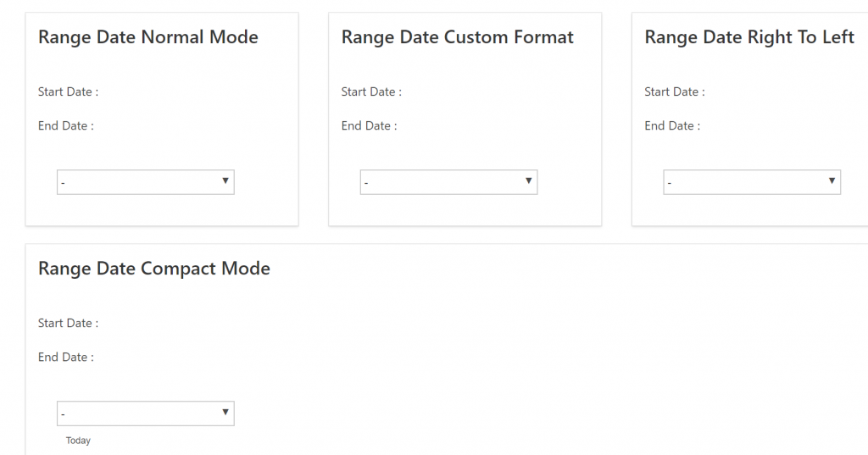Click the arrow icon in Custom Format select

click(x=529, y=181)
